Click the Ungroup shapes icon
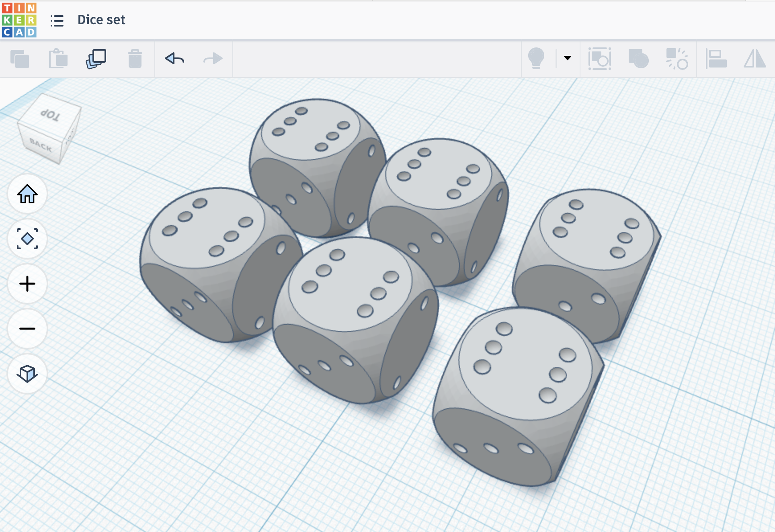Viewport: 775px width, 532px height. 677,59
